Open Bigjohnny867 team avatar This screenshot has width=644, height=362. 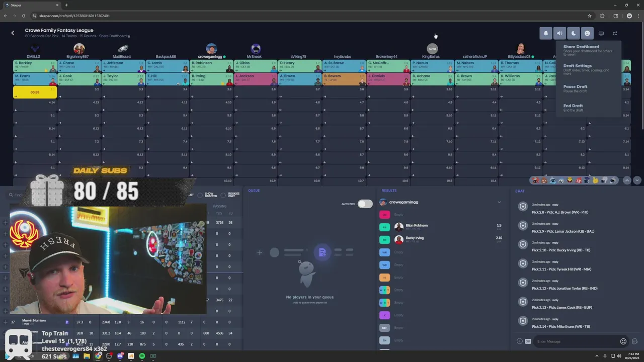(x=79, y=49)
